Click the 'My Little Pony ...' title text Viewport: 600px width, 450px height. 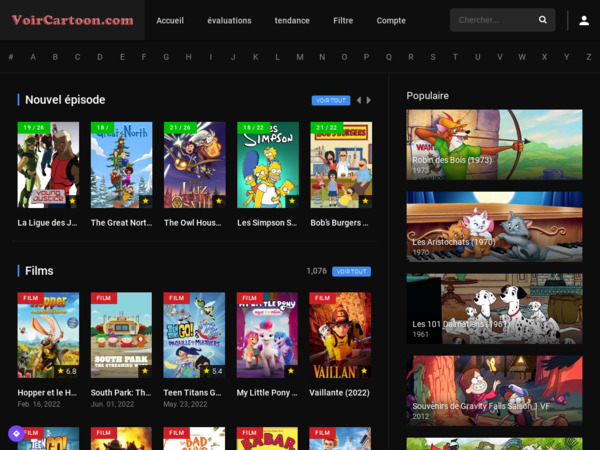[267, 393]
